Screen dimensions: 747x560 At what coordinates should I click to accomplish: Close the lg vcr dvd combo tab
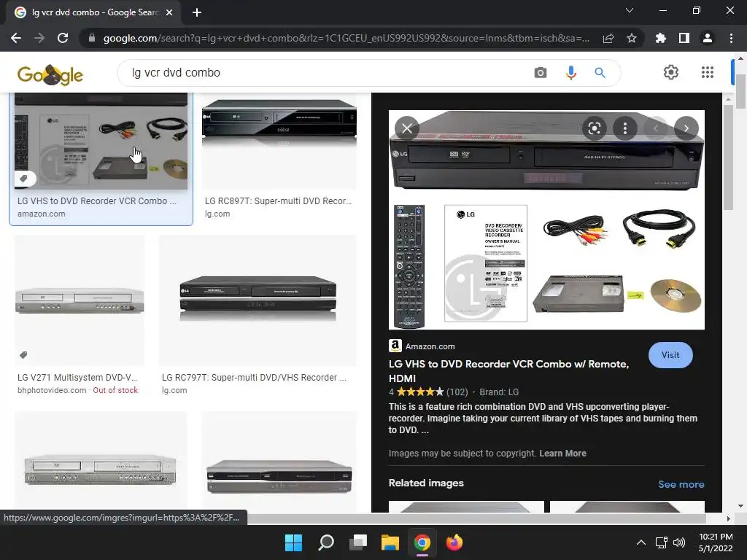pos(169,12)
